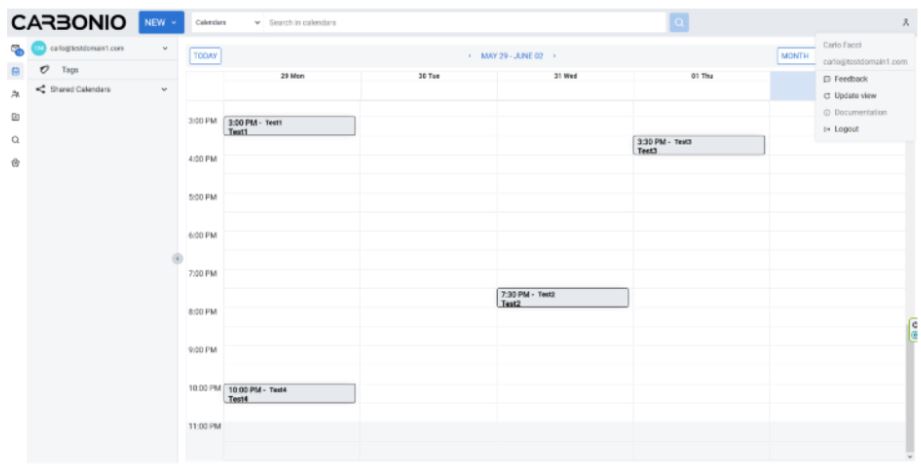The height and width of the screenshot is (470, 921).
Task: Open the Settings icon in sidebar
Action: 16,163
